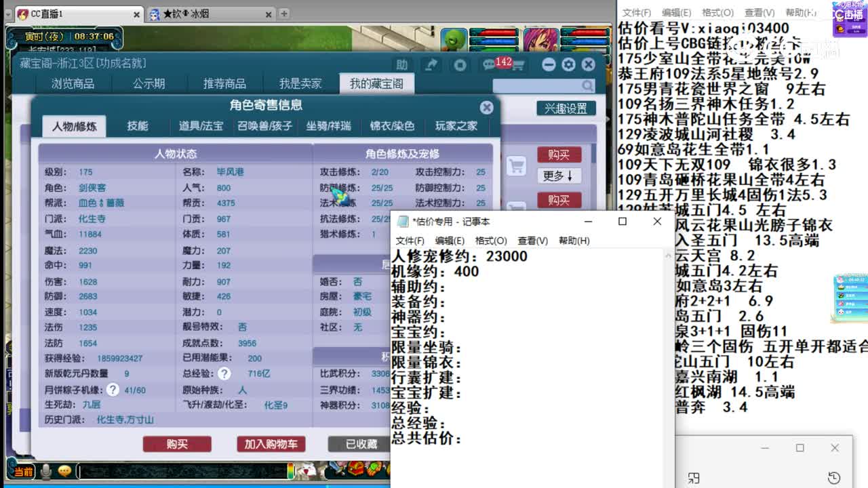Open 锦衣/染色 tab
This screenshot has width=868, height=488.
point(392,126)
